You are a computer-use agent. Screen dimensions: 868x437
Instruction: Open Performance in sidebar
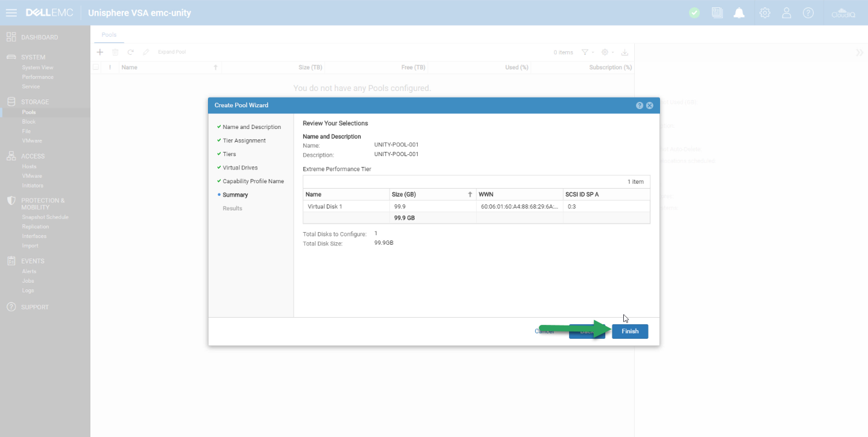click(x=38, y=77)
